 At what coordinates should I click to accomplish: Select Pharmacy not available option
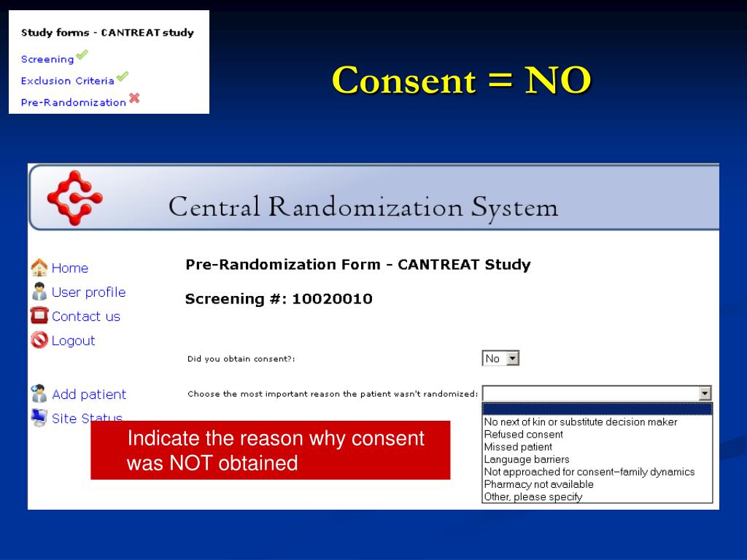click(597, 484)
